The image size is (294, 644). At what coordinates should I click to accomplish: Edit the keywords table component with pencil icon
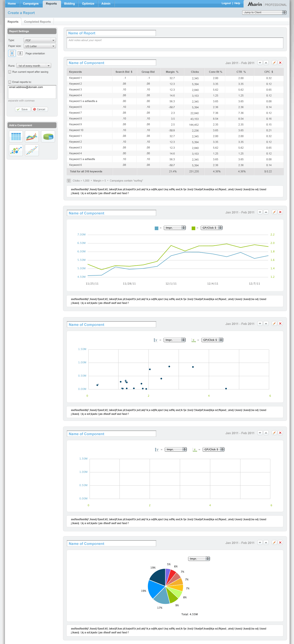click(x=274, y=63)
